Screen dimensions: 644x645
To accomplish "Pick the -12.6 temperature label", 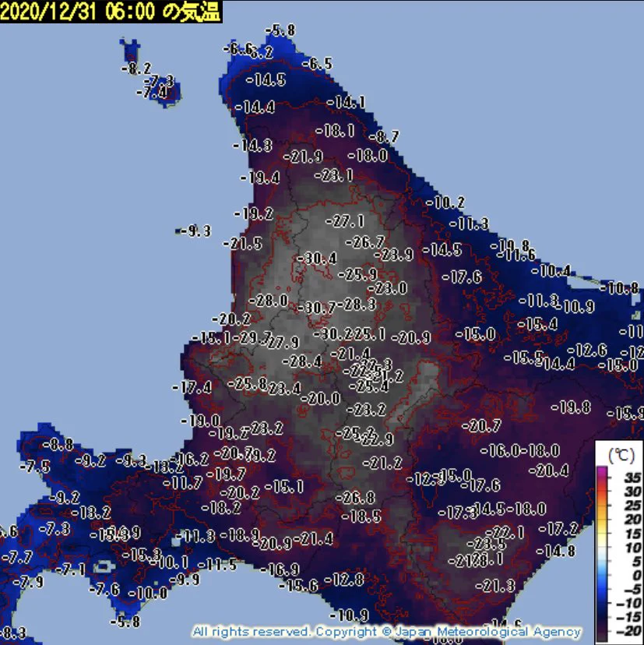I will coord(587,351).
